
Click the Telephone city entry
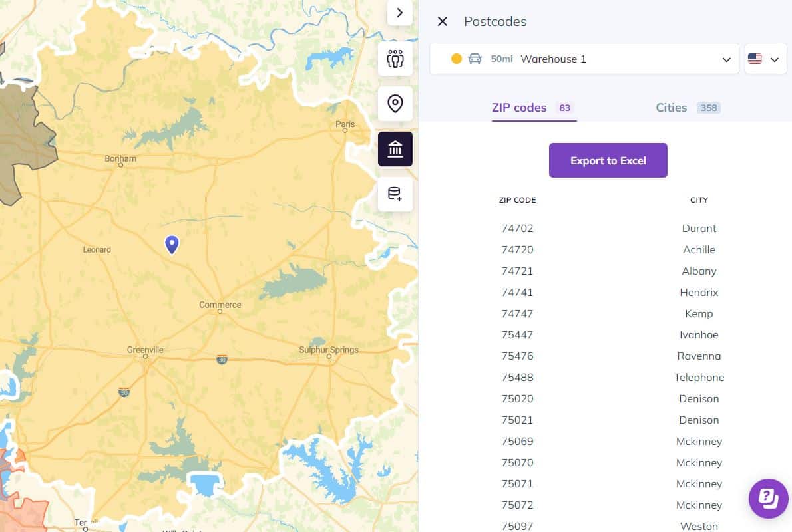(x=699, y=377)
